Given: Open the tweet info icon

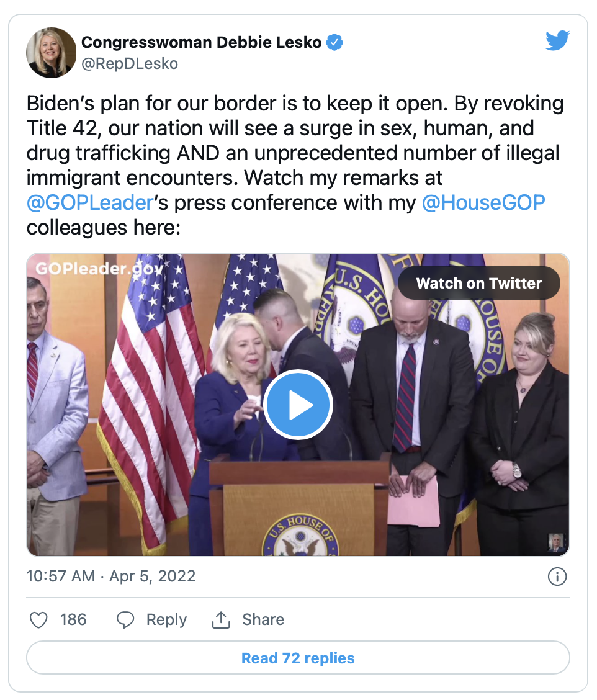Looking at the screenshot, I should [557, 577].
